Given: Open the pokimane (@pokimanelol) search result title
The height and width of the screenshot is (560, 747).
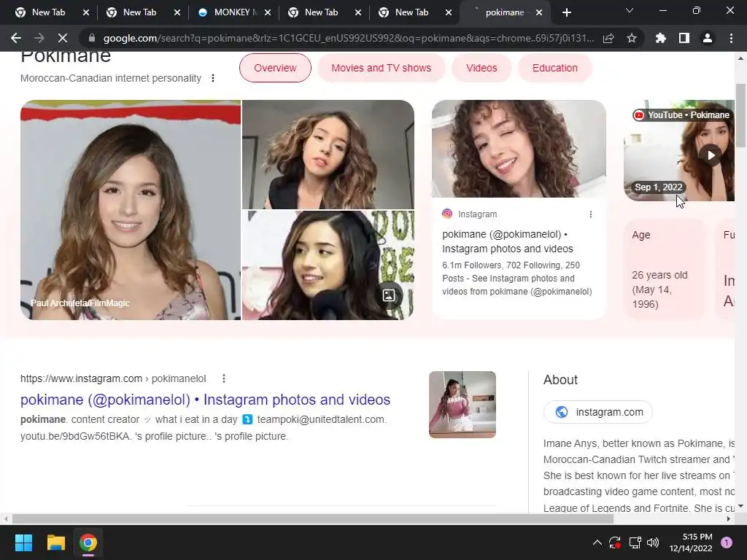Looking at the screenshot, I should 205,400.
